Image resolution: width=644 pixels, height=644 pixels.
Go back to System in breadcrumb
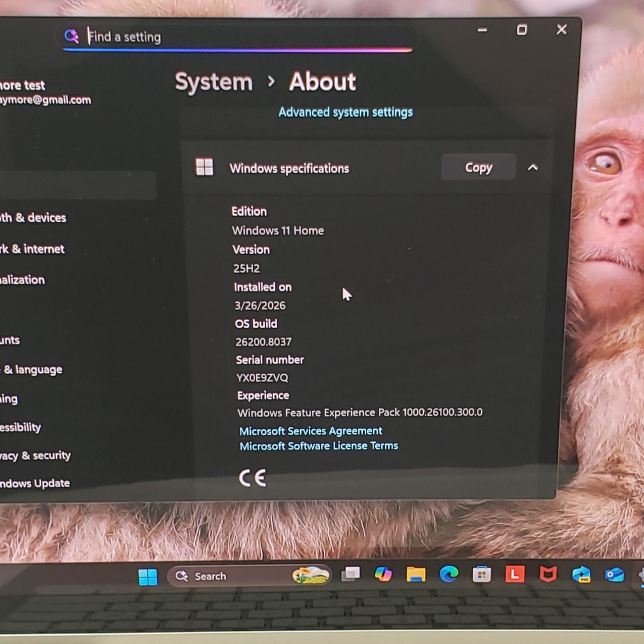click(x=214, y=82)
